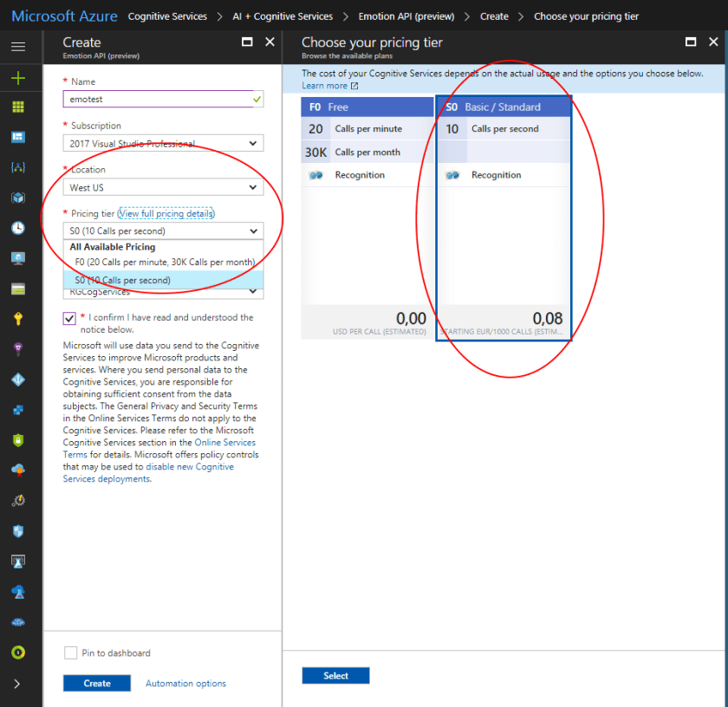Choose S0 (10 Calls per second) list option
Viewport: 728px width, 707px height.
point(122,281)
